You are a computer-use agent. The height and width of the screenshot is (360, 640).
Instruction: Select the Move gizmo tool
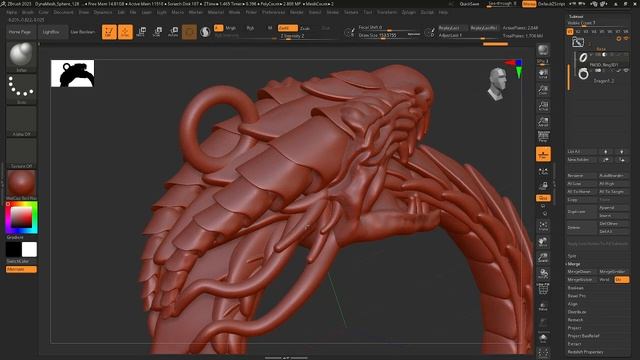pyautogui.click(x=141, y=32)
